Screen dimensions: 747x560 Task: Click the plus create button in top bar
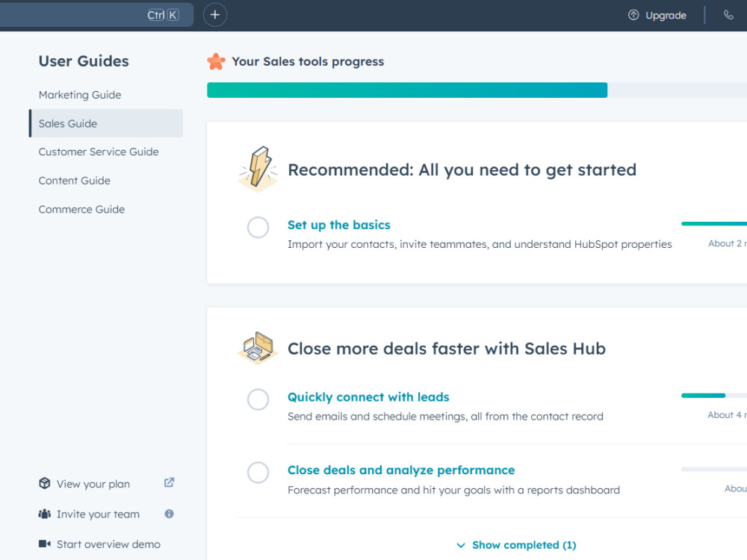(x=215, y=15)
